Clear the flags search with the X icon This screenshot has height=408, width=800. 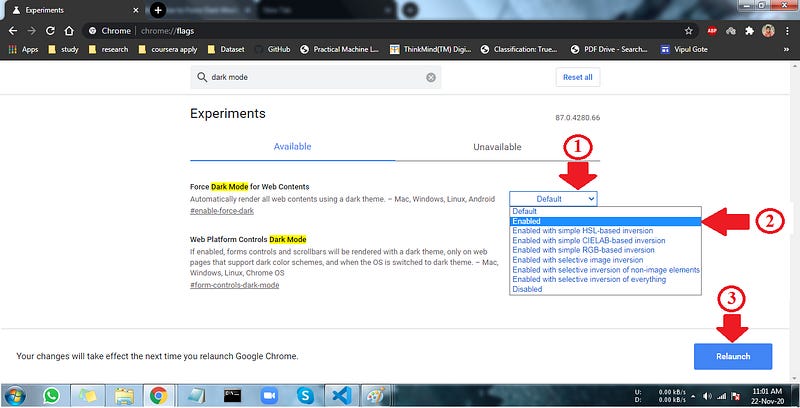tap(431, 78)
